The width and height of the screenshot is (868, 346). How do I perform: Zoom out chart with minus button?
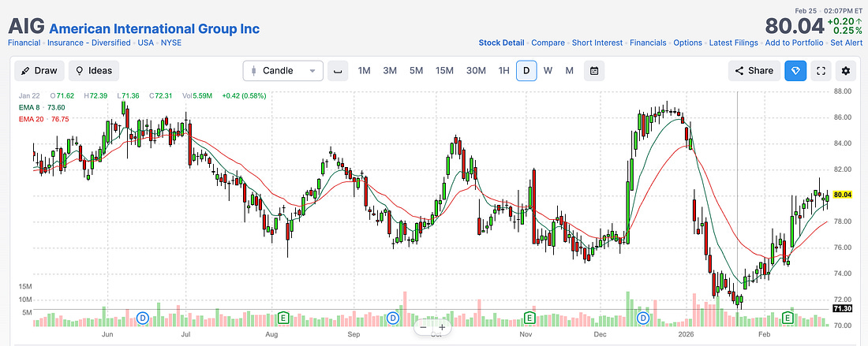point(424,327)
